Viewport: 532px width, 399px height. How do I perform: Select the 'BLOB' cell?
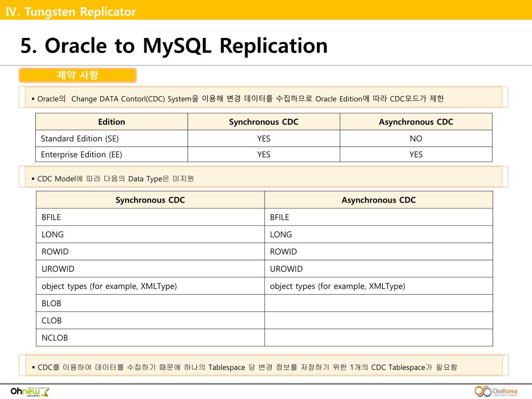coord(150,303)
